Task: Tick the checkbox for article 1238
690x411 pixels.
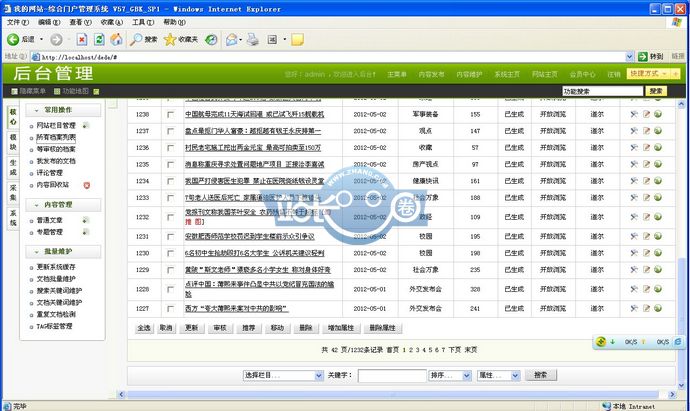Action: pyautogui.click(x=170, y=114)
